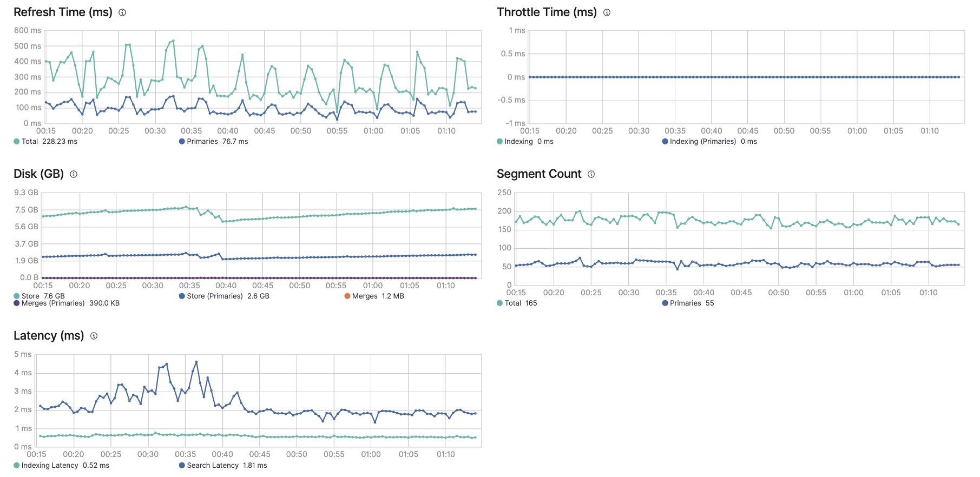Click the flat line in Throttle Time chart
Viewport: 980px width, 477px height.
[x=744, y=77]
